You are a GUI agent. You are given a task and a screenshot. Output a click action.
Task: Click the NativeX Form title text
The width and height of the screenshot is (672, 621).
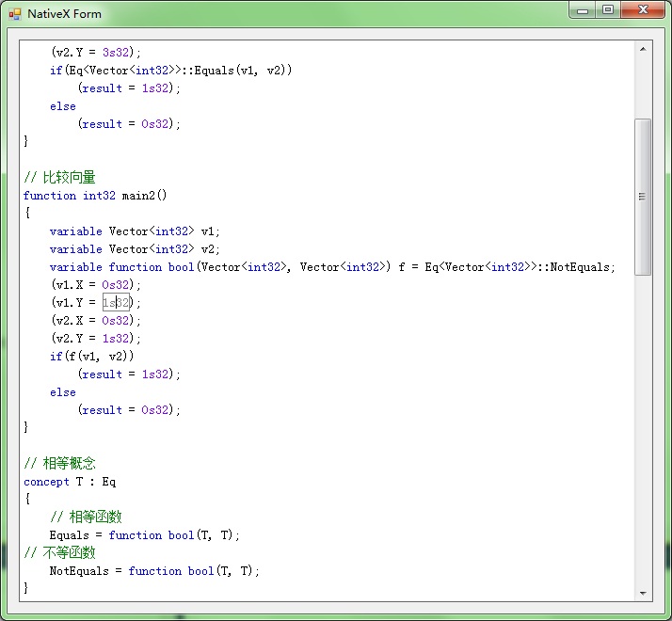pyautogui.click(x=64, y=14)
